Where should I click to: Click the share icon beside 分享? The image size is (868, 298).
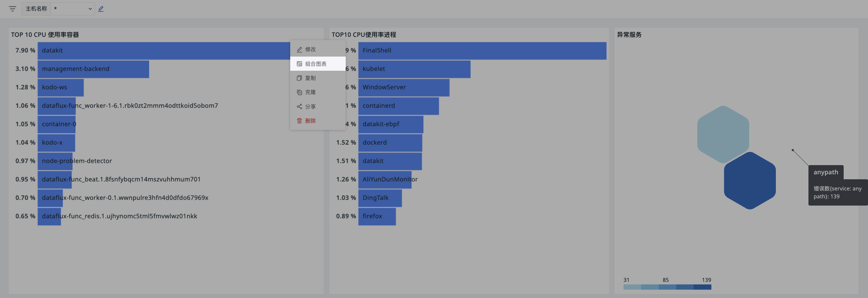[x=299, y=106]
